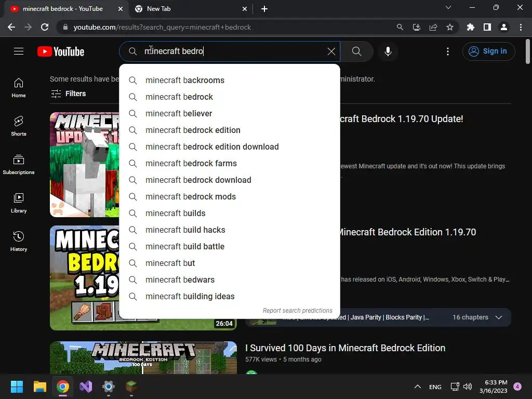The height and width of the screenshot is (399, 532).
Task: Select suggestion "minecraft bedrock farms"
Action: (x=229, y=164)
